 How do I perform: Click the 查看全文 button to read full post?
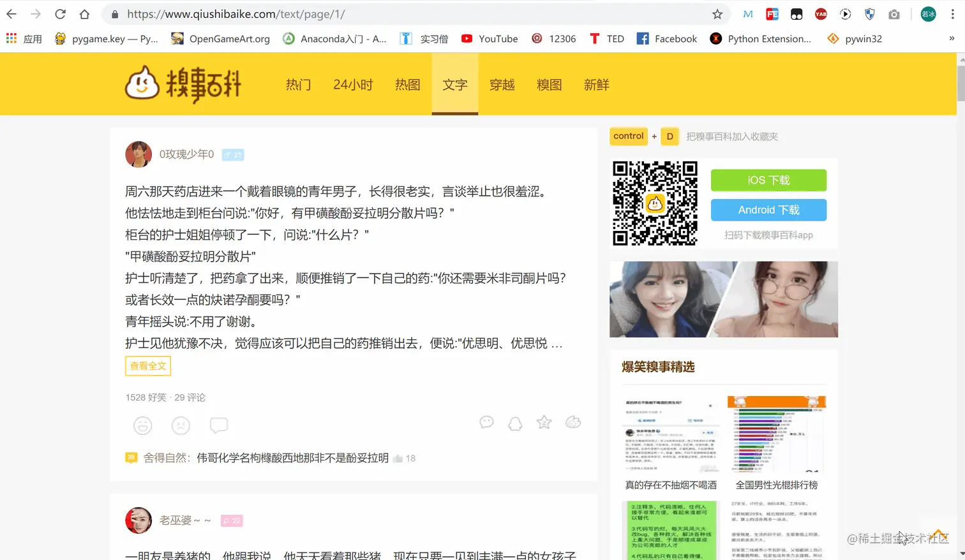point(147,365)
